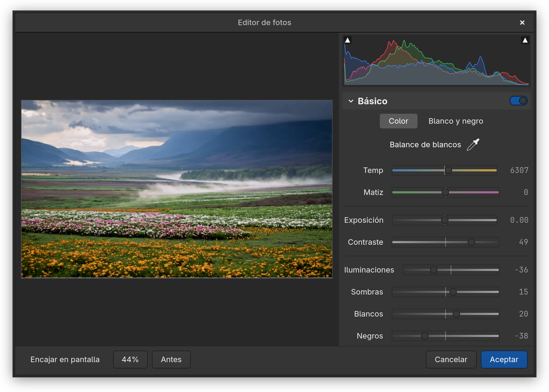Click the Sombras value 15
Viewport: 549px width, 392px height.
click(524, 292)
